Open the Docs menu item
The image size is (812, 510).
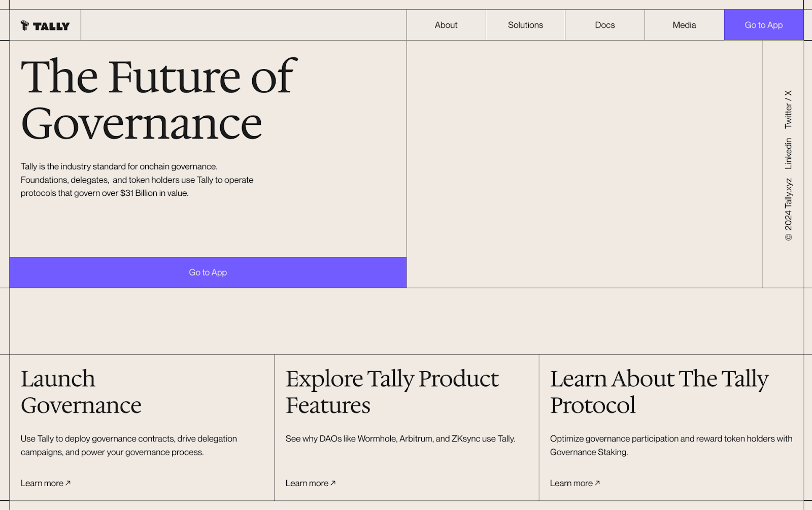605,25
